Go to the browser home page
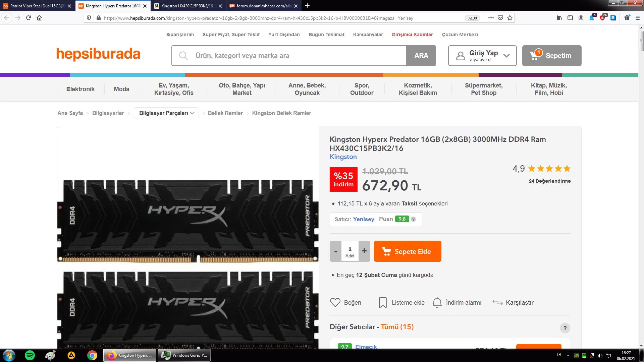 coord(39,18)
